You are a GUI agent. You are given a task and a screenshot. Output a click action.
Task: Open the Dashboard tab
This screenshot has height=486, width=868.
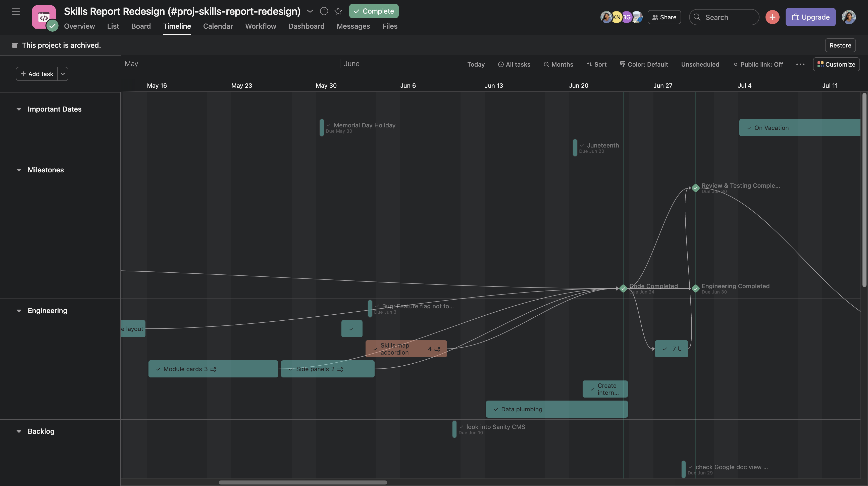pos(306,26)
